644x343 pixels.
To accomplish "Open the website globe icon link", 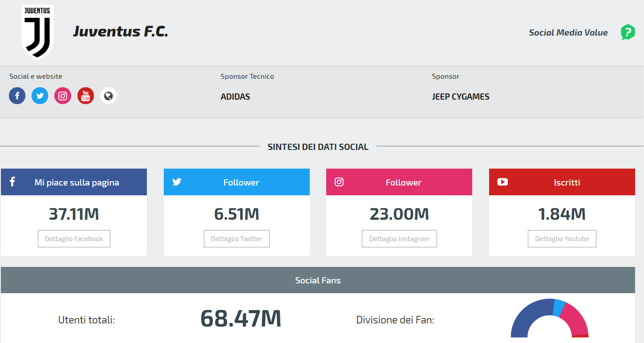I will coord(109,96).
